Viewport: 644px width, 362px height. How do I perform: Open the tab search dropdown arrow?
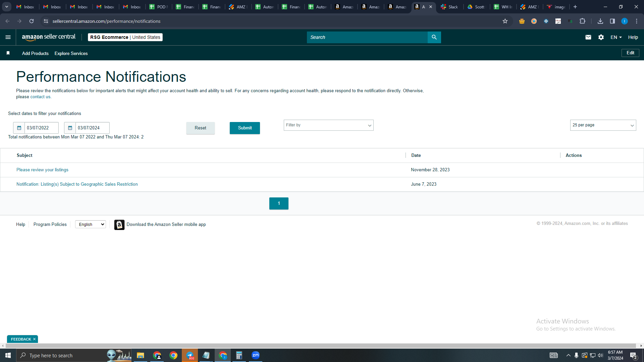point(6,7)
